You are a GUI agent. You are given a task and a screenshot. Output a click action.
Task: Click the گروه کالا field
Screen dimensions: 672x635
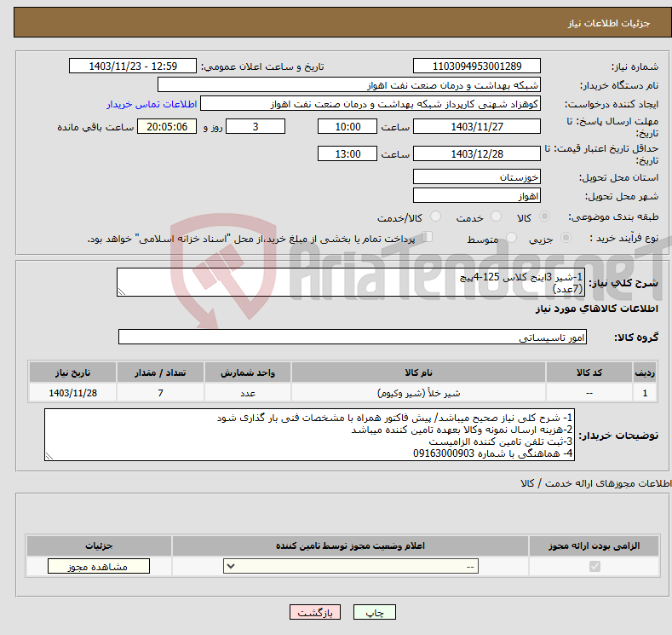pyautogui.click(x=353, y=338)
